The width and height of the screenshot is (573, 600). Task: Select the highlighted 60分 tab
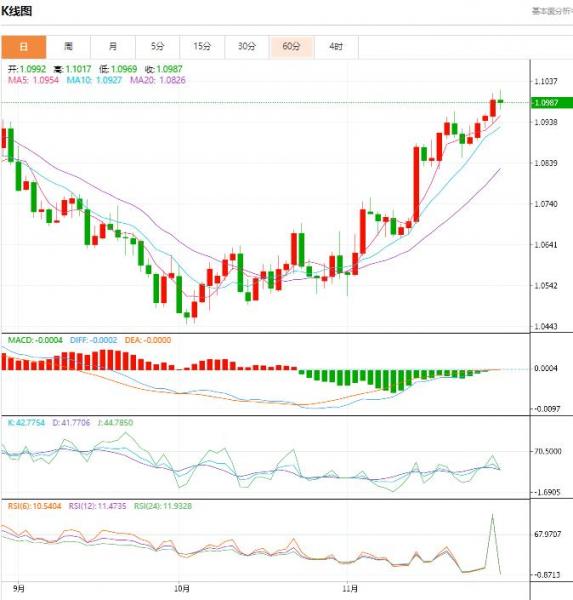pyautogui.click(x=292, y=47)
